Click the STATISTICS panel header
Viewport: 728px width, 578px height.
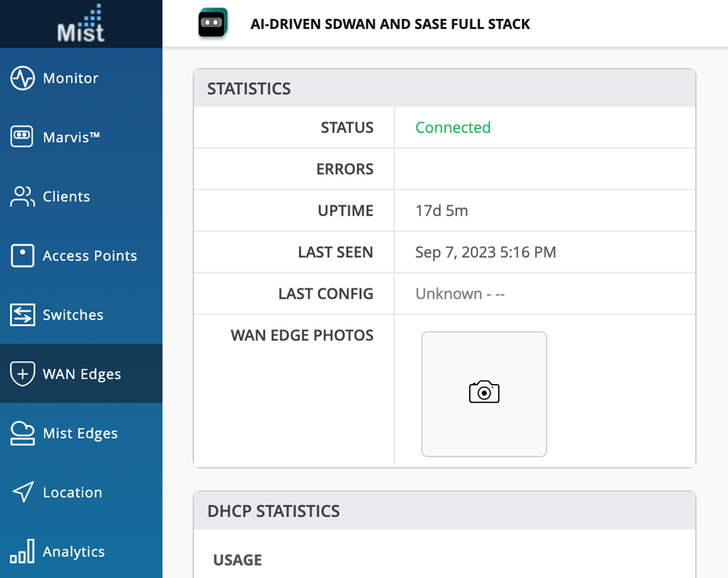pos(444,88)
